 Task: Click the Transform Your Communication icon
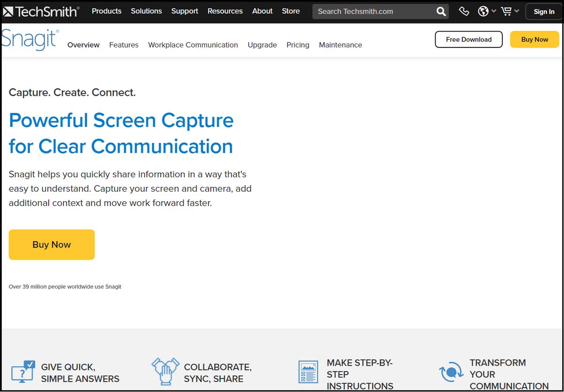451,372
